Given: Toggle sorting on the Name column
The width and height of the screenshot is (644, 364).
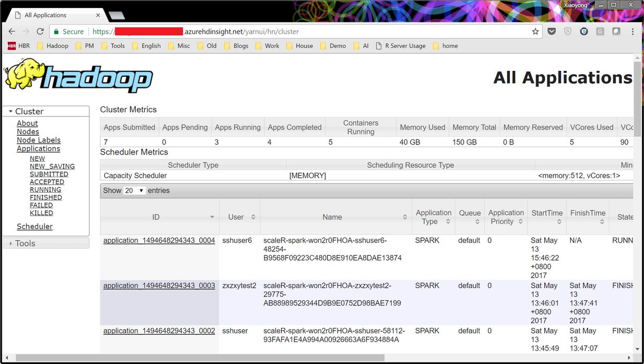Looking at the screenshot, I should click(x=332, y=217).
